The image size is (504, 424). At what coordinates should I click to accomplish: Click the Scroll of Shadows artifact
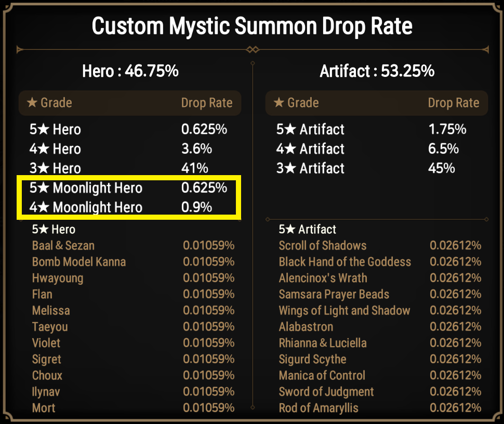(x=322, y=246)
